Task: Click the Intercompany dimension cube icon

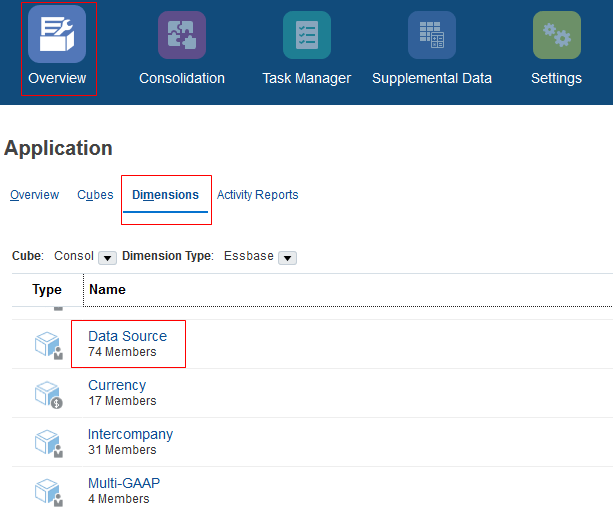Action: (x=48, y=442)
